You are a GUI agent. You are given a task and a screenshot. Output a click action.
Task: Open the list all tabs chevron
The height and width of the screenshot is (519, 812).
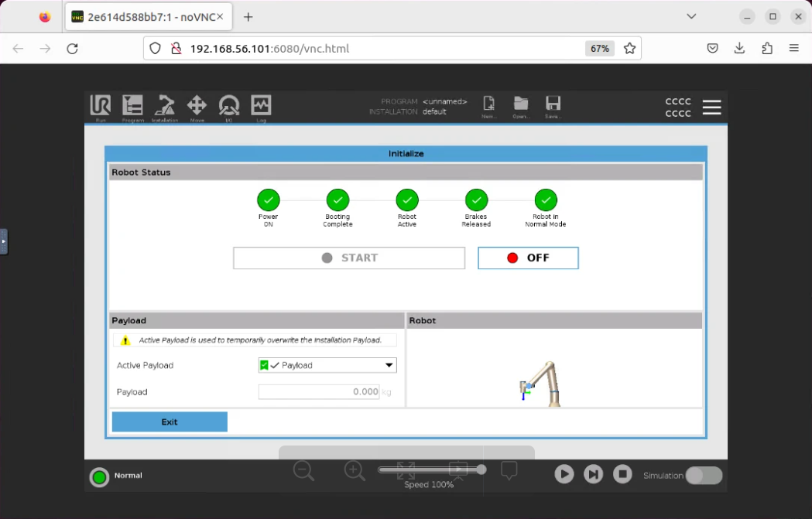(691, 16)
